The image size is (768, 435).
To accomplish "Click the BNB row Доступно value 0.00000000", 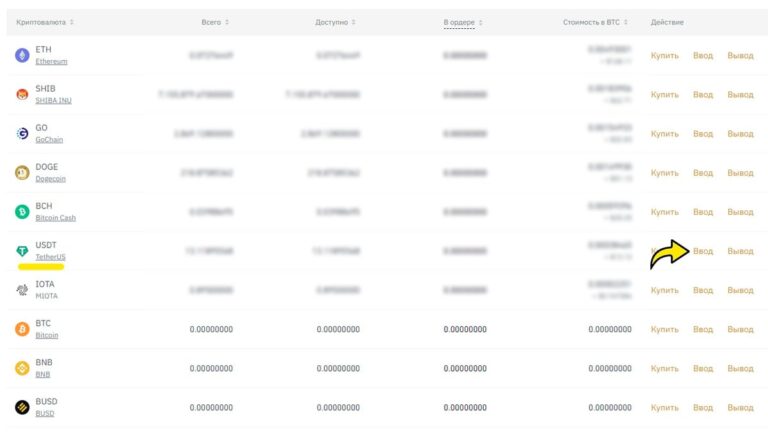I will coord(338,368).
